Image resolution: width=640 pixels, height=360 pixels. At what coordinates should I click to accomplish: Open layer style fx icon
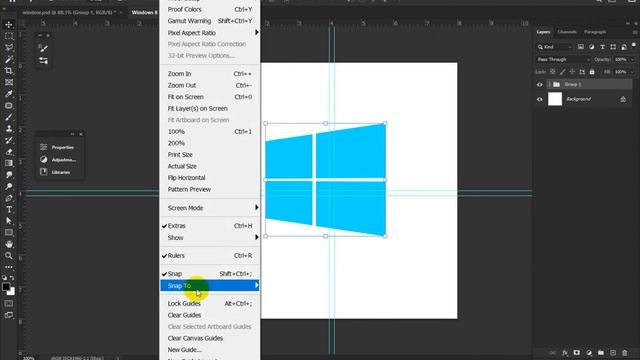click(565, 353)
